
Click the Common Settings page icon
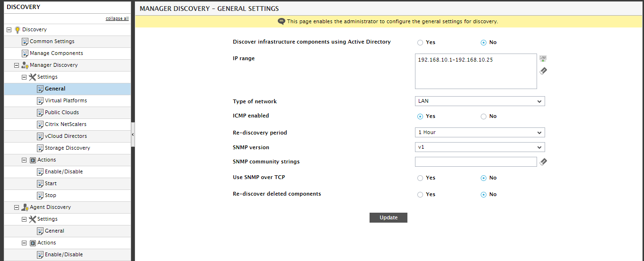tap(25, 42)
